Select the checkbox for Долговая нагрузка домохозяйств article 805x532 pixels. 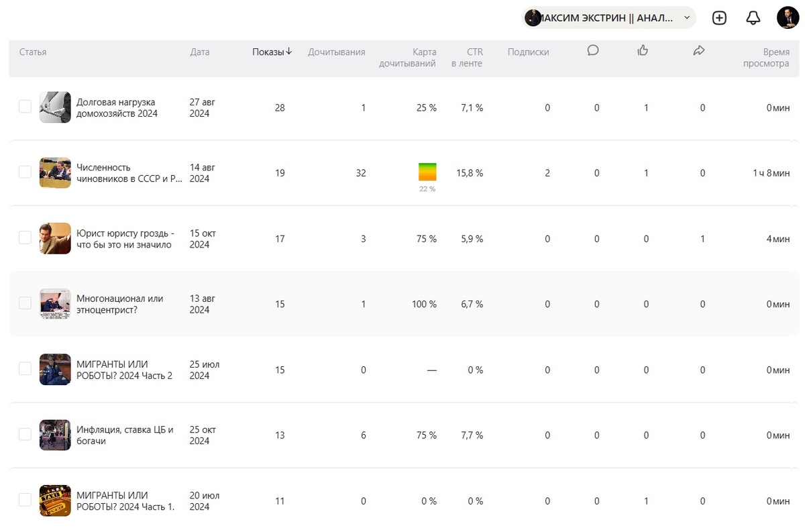25,107
